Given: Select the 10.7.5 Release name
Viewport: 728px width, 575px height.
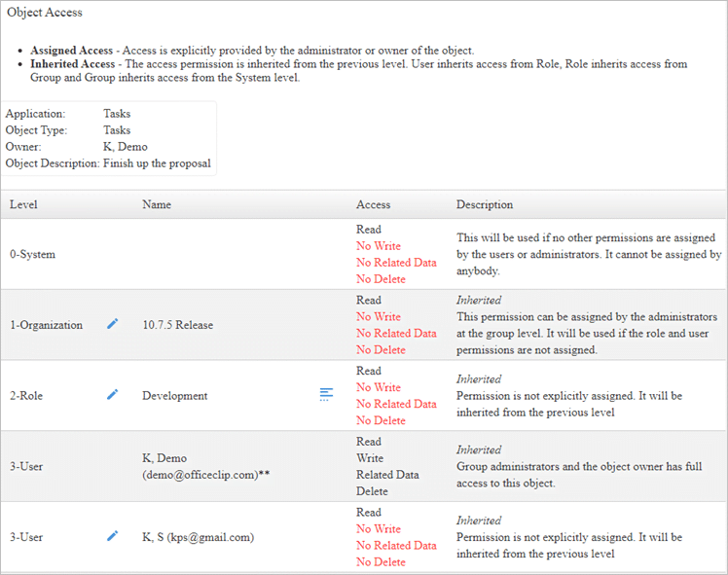Looking at the screenshot, I should pos(178,325).
